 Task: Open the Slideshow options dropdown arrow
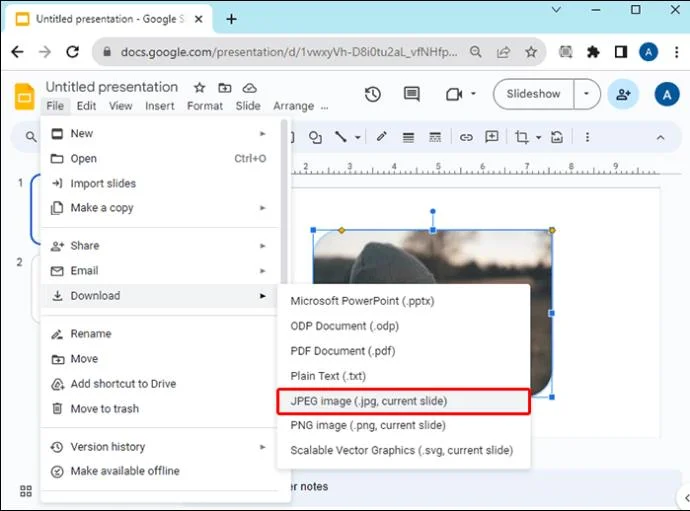587,94
